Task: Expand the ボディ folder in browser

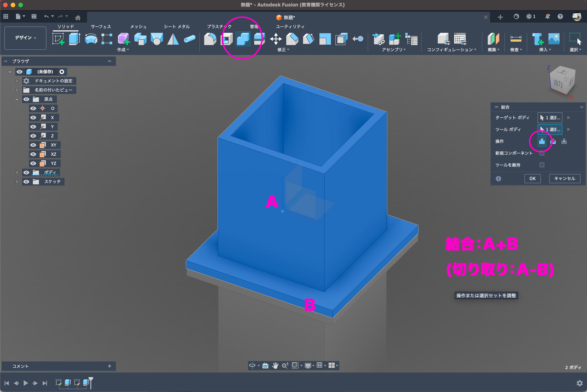Action: (17, 173)
